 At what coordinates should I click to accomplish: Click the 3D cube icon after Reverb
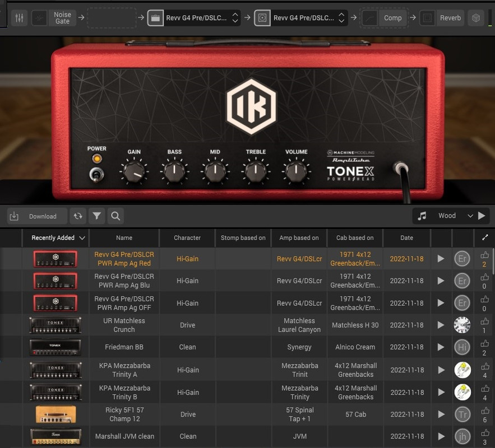pos(476,18)
